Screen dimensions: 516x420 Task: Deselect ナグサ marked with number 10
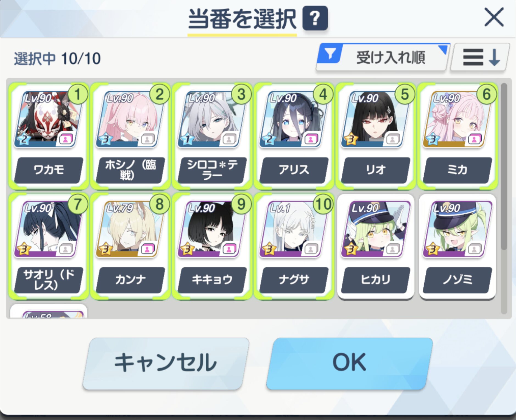[294, 246]
